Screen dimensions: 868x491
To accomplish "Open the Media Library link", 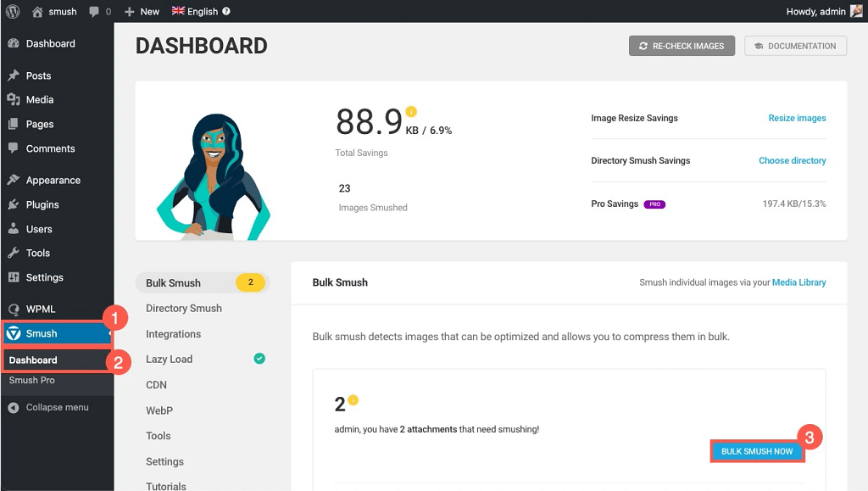I will [798, 282].
